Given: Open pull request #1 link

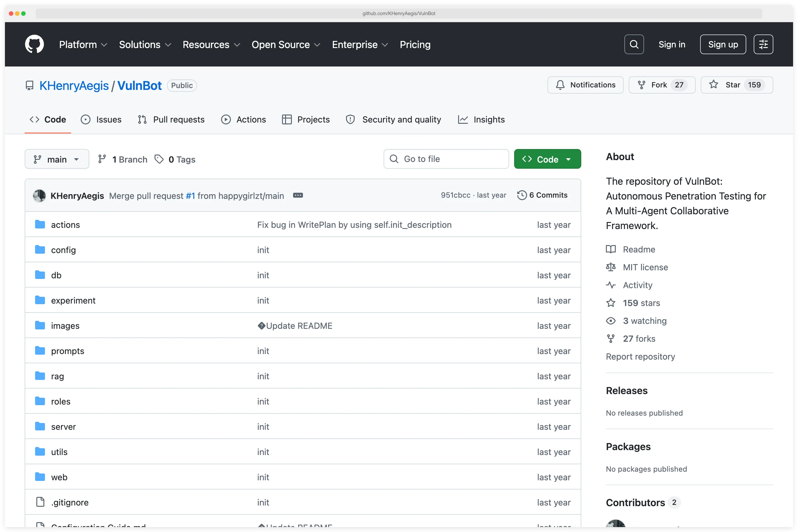Looking at the screenshot, I should (190, 196).
